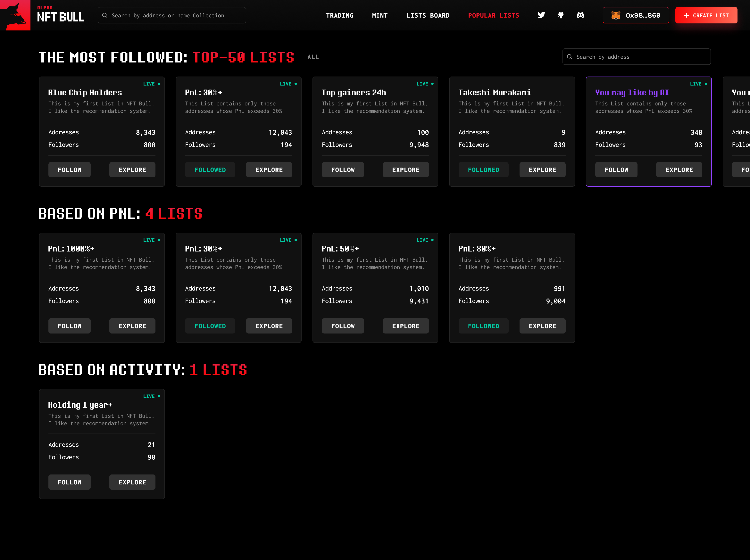Go to the Lists Board page
The height and width of the screenshot is (560, 750).
tap(428, 15)
